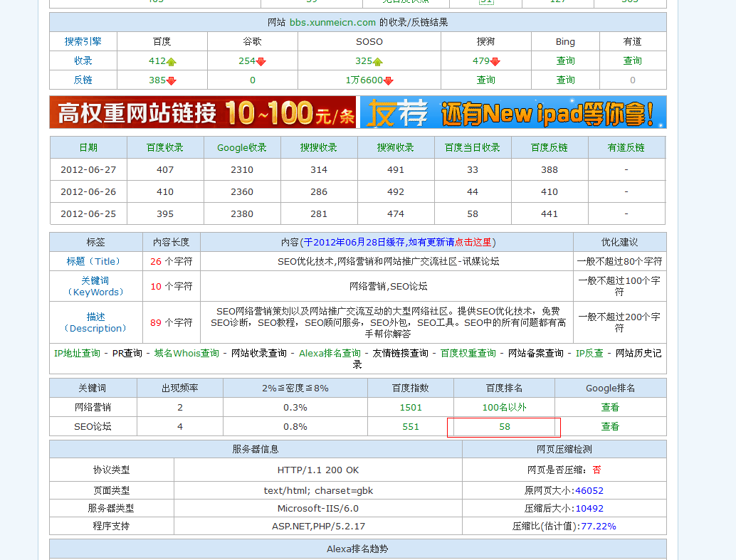Click 查询 for Bing 收录
The image size is (736, 560).
[x=565, y=61]
